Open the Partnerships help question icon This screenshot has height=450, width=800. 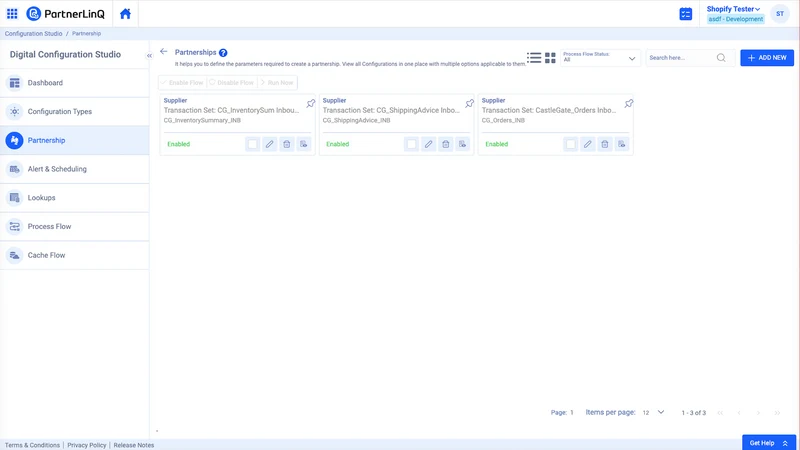click(223, 53)
